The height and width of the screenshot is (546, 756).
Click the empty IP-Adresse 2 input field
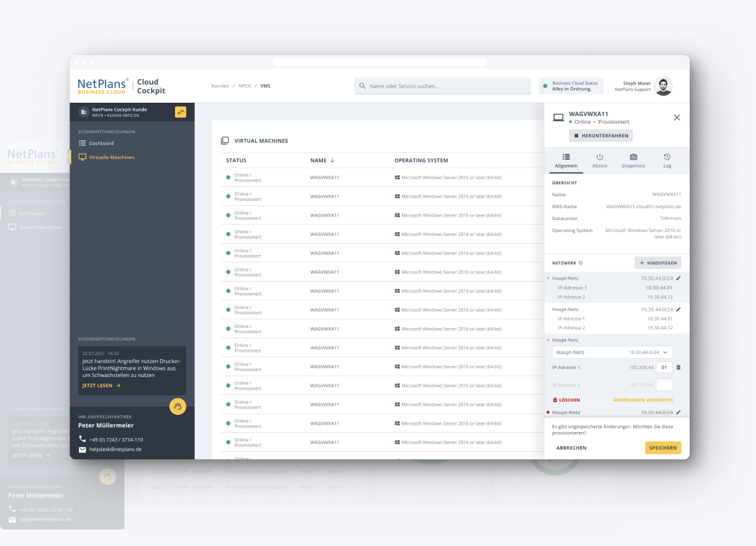pyautogui.click(x=664, y=385)
